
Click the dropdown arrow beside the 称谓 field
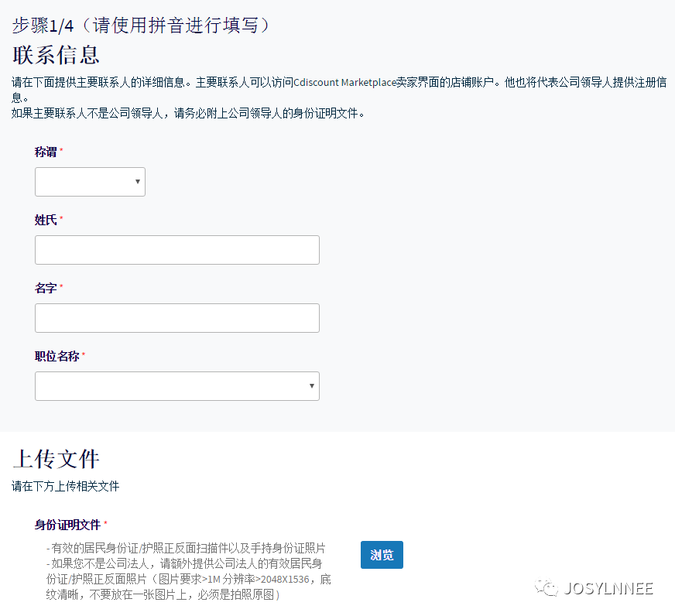(138, 181)
